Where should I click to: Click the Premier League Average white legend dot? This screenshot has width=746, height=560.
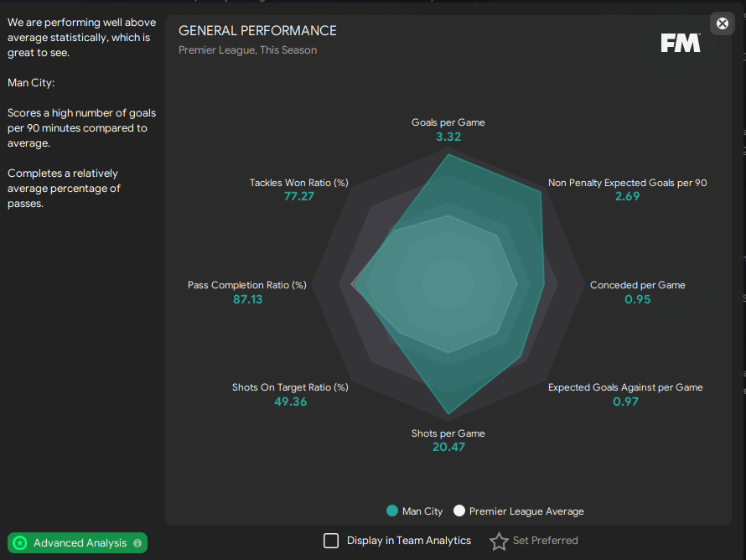tap(459, 511)
